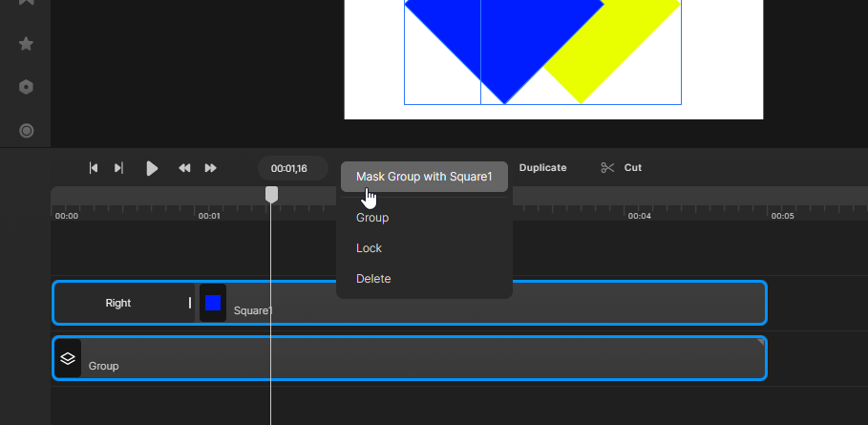Choose Group from the context menu
The height and width of the screenshot is (425, 868).
click(372, 218)
